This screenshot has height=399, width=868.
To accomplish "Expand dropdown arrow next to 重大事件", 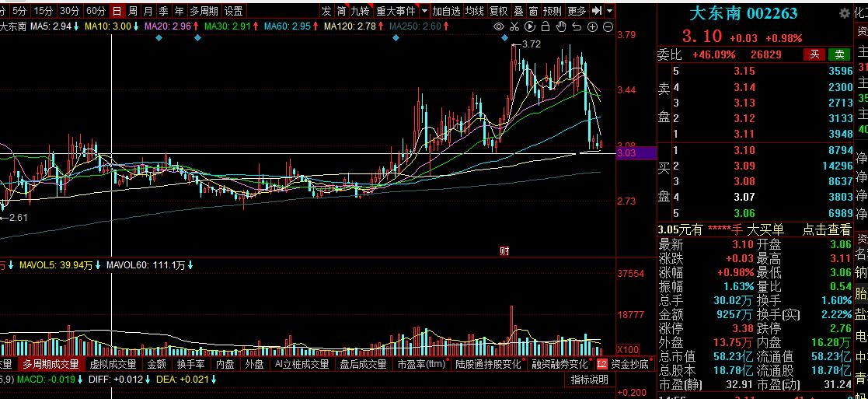I will 424,11.
